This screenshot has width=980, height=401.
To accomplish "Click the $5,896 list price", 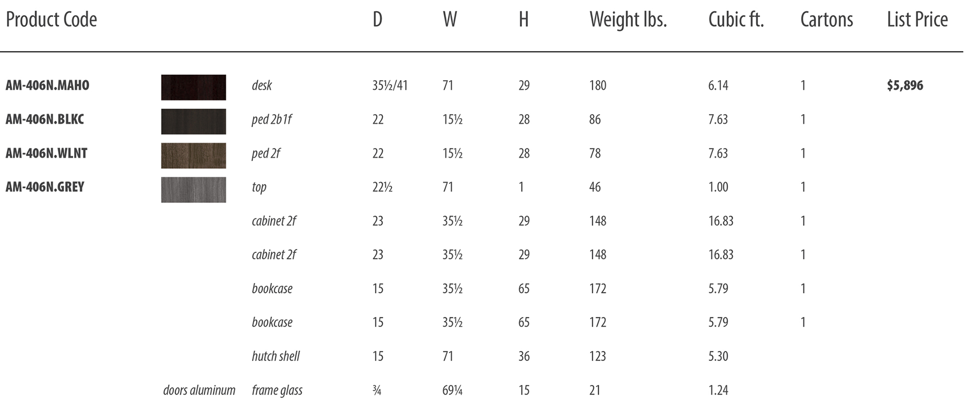I will 905,86.
